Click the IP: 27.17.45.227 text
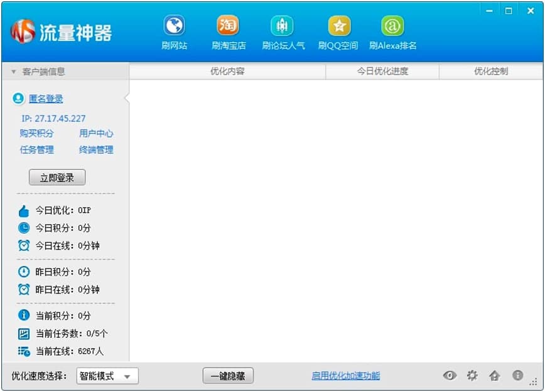545x392 pixels. (53, 119)
